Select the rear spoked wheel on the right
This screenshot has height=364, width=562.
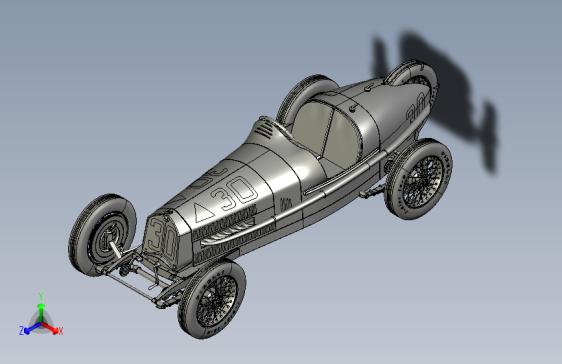coord(418,179)
